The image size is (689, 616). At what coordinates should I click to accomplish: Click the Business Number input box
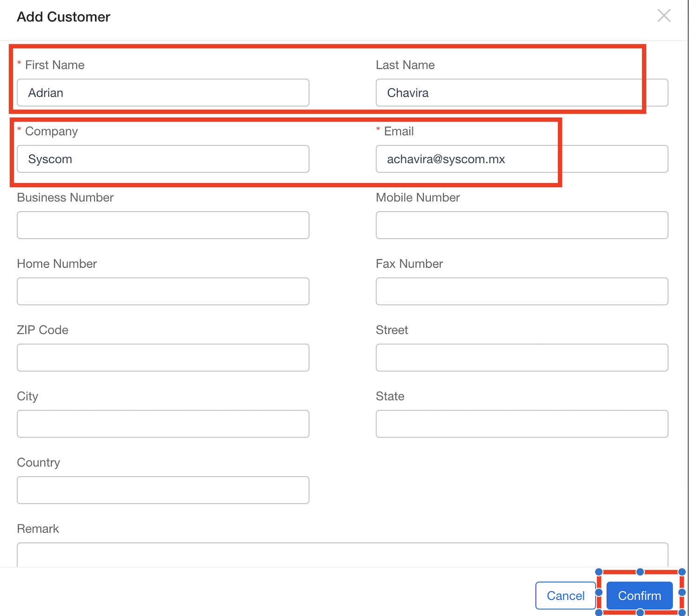coord(163,225)
